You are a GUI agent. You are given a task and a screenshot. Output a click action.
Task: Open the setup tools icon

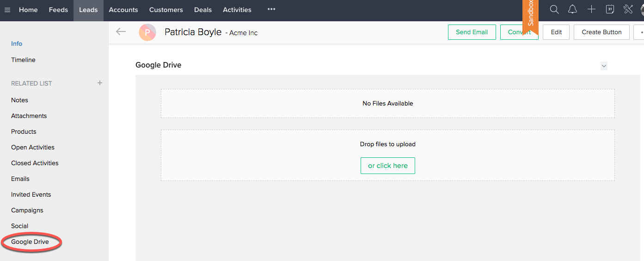tap(628, 10)
